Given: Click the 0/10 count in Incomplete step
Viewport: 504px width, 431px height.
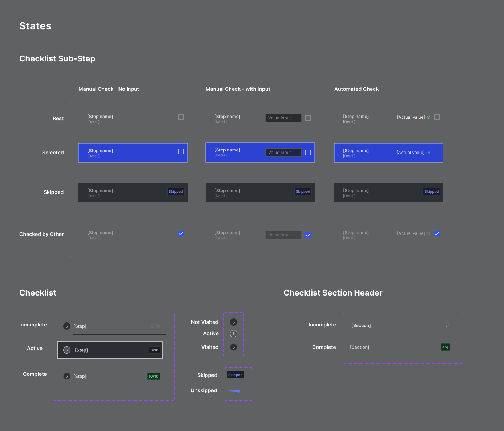Looking at the screenshot, I should [x=155, y=326].
